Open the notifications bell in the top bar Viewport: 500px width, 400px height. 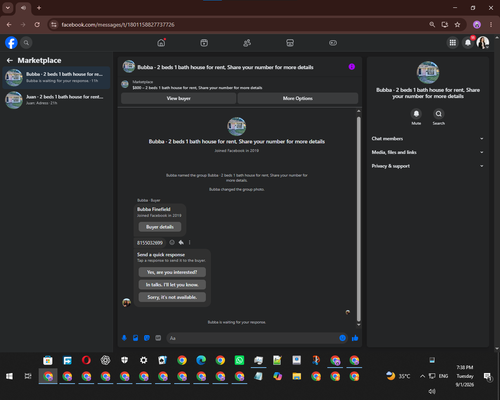468,43
